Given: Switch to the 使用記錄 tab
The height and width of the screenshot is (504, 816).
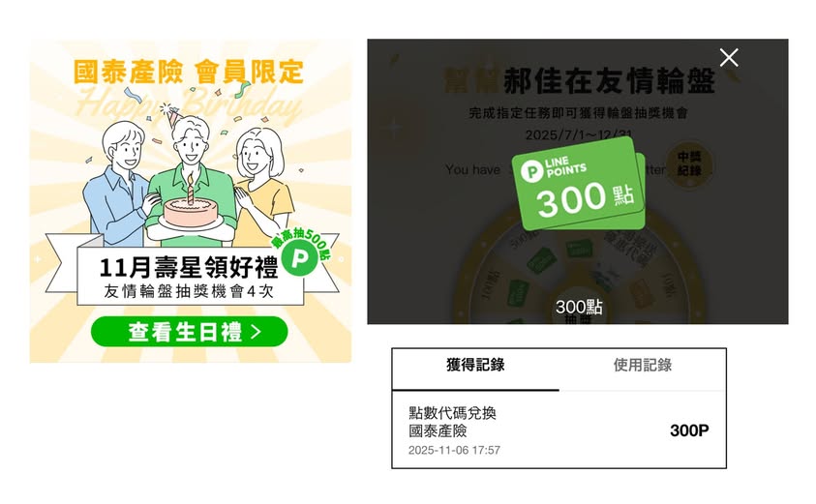Looking at the screenshot, I should click(642, 365).
